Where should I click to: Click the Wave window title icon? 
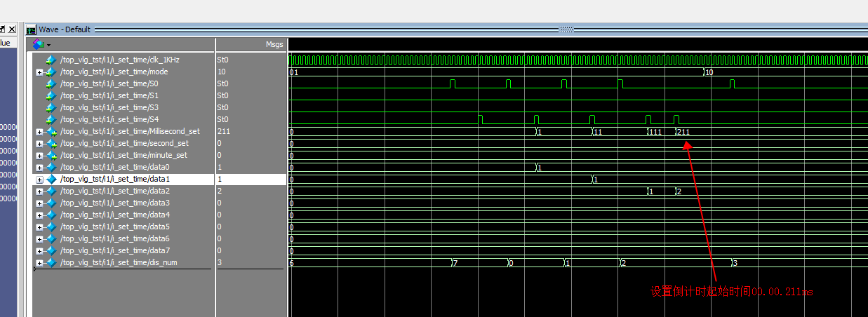click(31, 29)
